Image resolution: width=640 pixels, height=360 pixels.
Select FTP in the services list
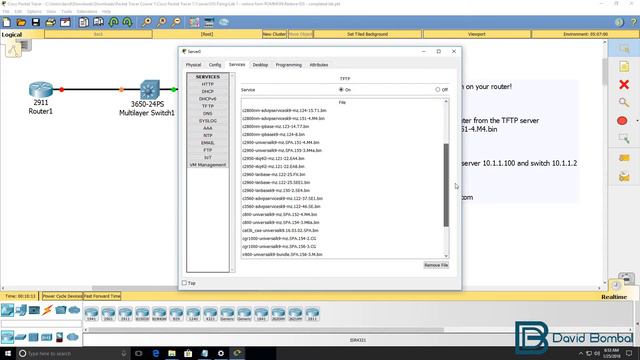coord(208,150)
